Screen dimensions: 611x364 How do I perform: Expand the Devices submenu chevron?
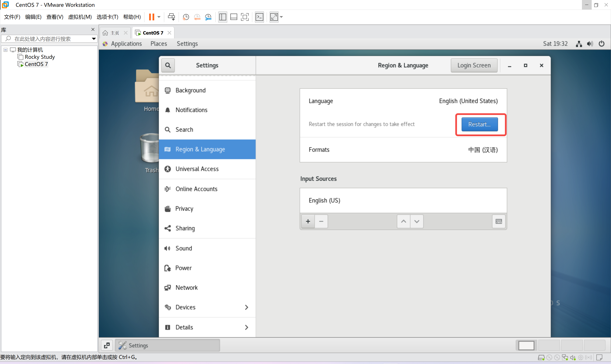(x=247, y=307)
